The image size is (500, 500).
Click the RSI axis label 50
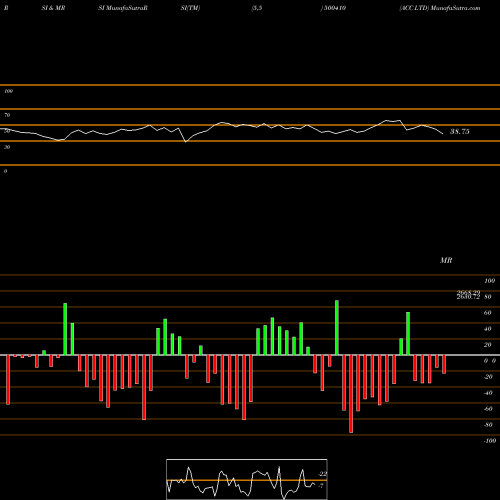pos(7,131)
